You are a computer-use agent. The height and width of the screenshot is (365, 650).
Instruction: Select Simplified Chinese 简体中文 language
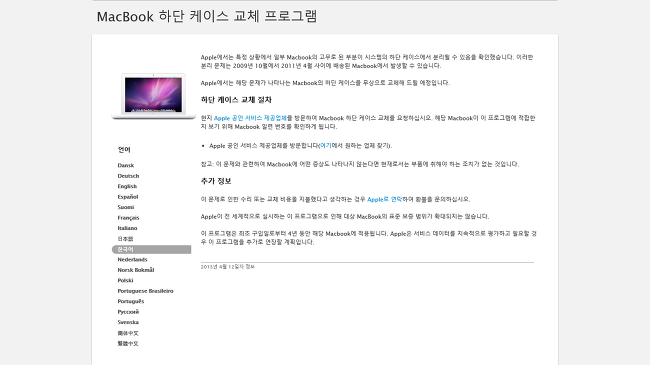128,333
